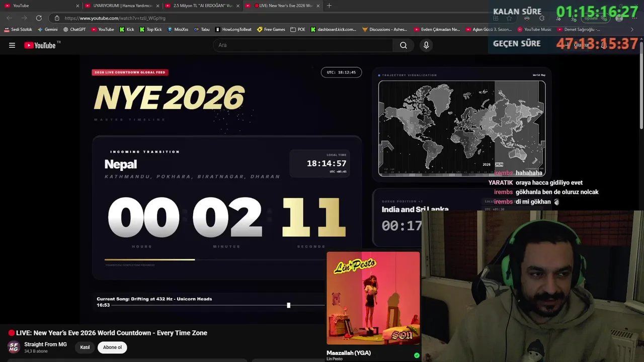Click the chat message "di mi gökhan"
This screenshot has width=644, height=362.
click(533, 202)
